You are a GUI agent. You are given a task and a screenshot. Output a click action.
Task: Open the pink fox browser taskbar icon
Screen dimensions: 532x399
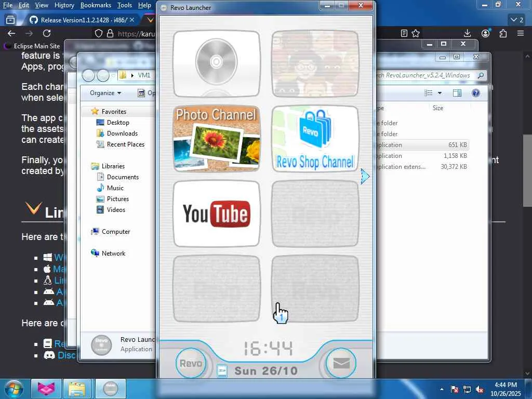[x=46, y=389]
